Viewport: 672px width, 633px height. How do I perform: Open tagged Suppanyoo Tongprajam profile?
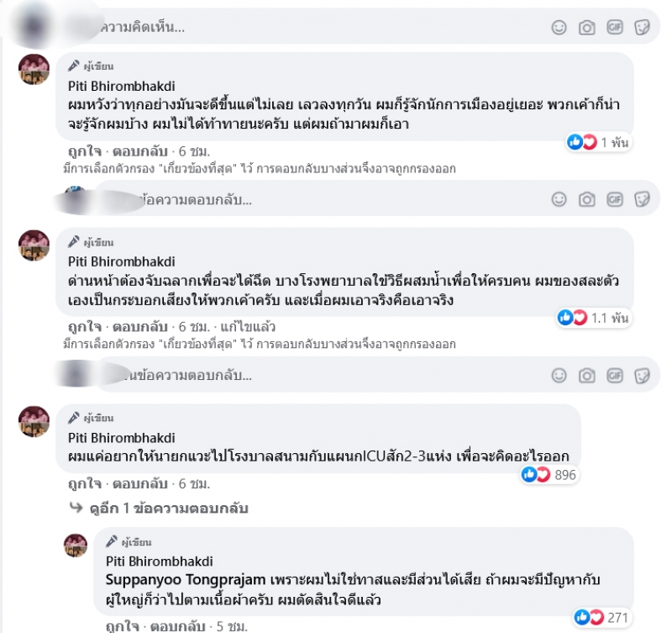click(x=186, y=580)
